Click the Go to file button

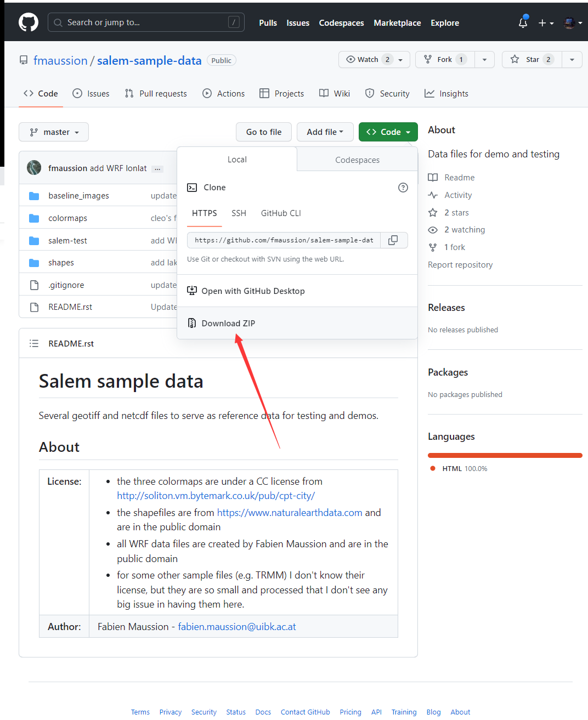coord(264,132)
